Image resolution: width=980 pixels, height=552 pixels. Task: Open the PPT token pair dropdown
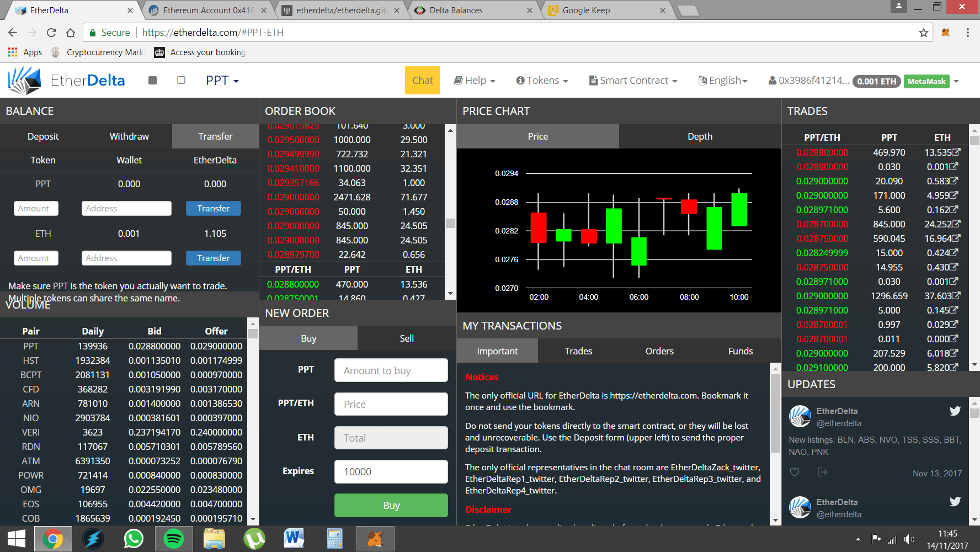(222, 80)
